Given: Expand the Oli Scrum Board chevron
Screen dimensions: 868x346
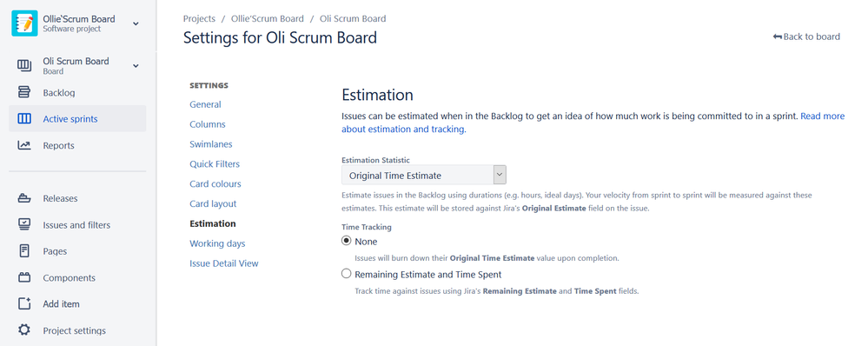Looking at the screenshot, I should (x=136, y=66).
